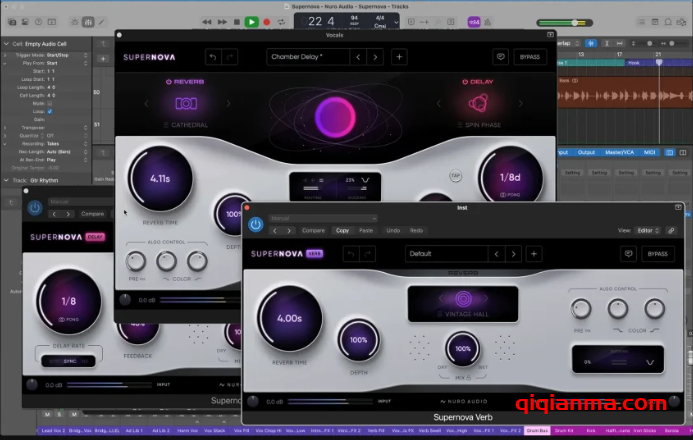Click the Stop button in the transport
Screen dimensions: 693x440
pos(237,22)
